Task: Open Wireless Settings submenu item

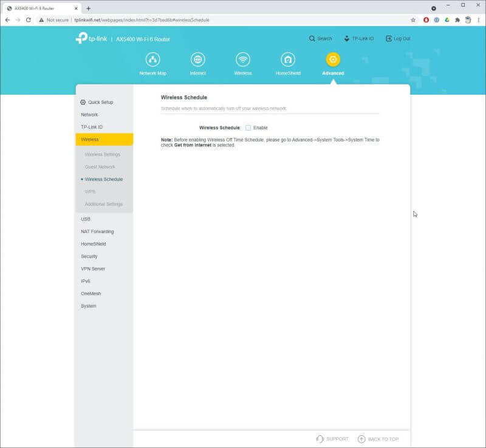Action: (x=102, y=154)
